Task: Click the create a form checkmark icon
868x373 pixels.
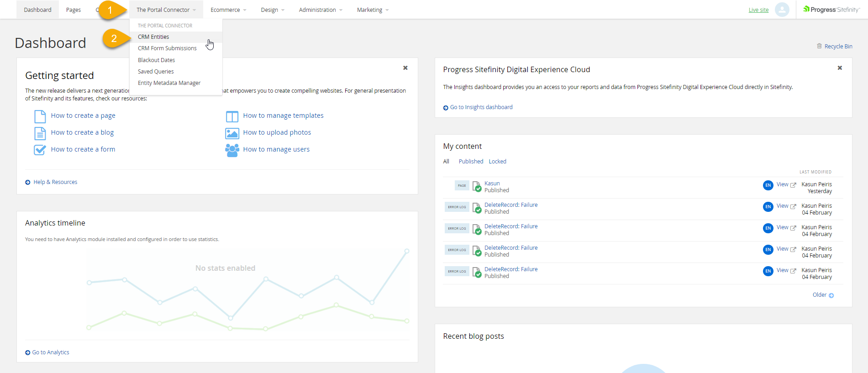Action: [x=40, y=150]
